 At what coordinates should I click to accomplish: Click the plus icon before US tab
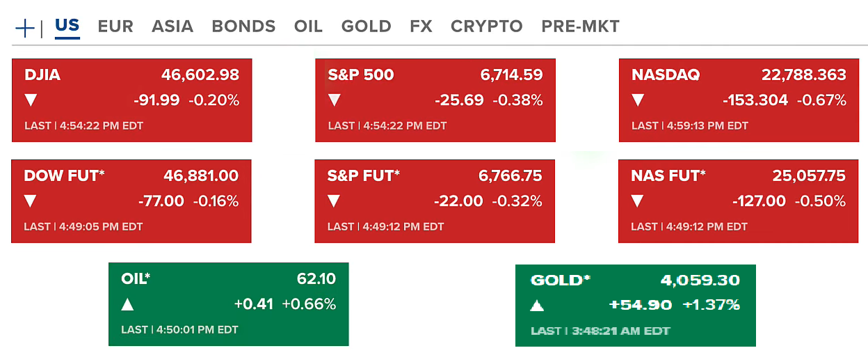(25, 28)
